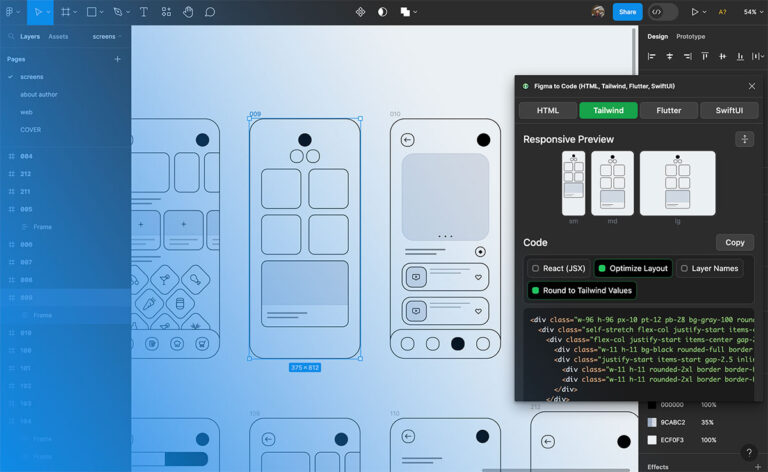Image resolution: width=768 pixels, height=472 pixels.
Task: Open the Frame tool dropdown arrow
Action: pyautogui.click(x=75, y=12)
